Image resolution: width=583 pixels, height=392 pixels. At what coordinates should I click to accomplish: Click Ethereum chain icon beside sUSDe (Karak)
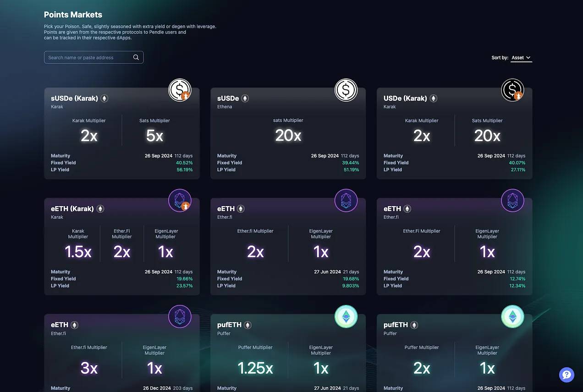(x=104, y=98)
